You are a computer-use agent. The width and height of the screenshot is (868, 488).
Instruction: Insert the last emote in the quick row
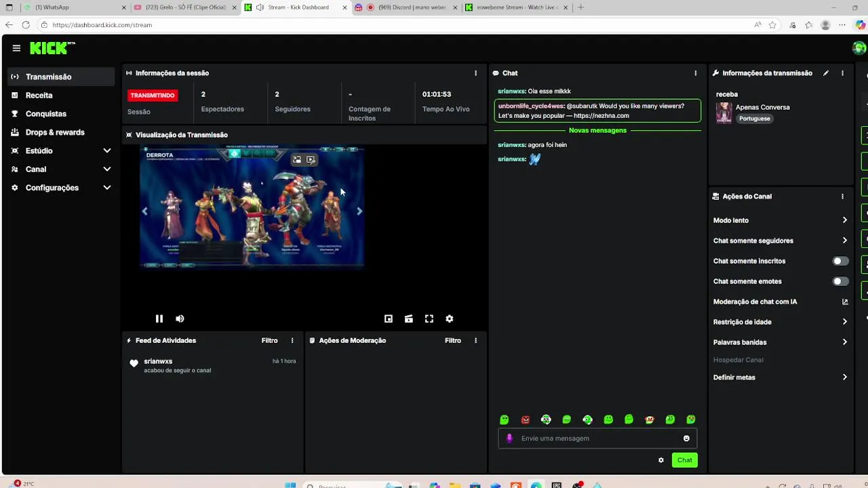pos(691,420)
